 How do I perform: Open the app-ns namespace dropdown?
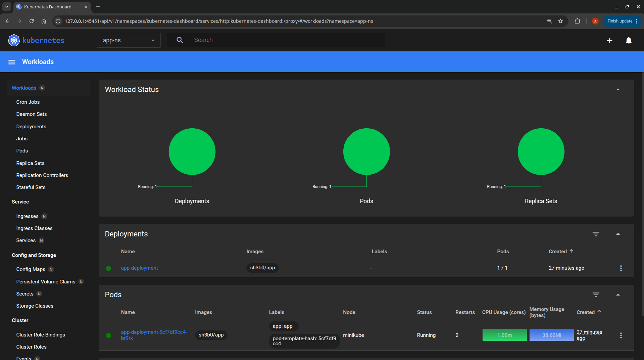pos(129,40)
